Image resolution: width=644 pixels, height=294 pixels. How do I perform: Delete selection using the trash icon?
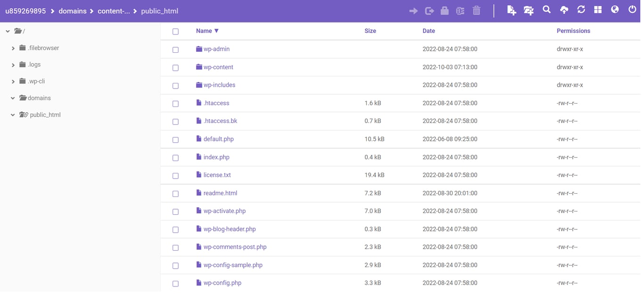pyautogui.click(x=476, y=9)
